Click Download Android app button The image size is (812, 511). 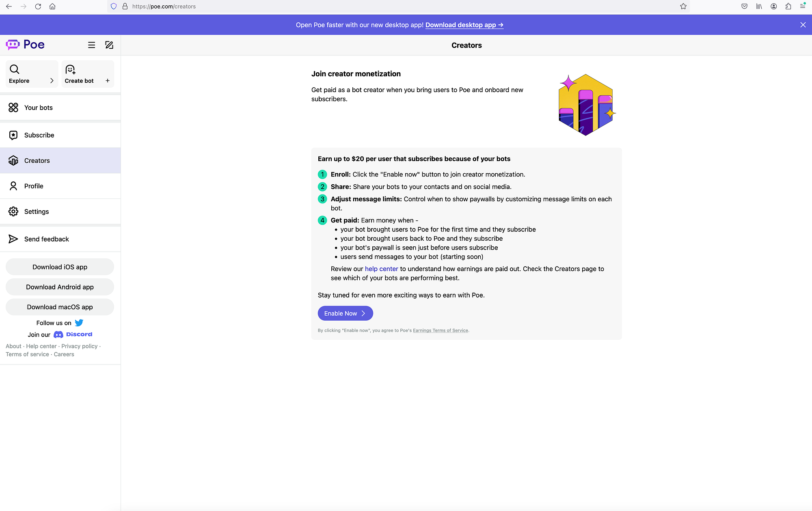pos(60,287)
